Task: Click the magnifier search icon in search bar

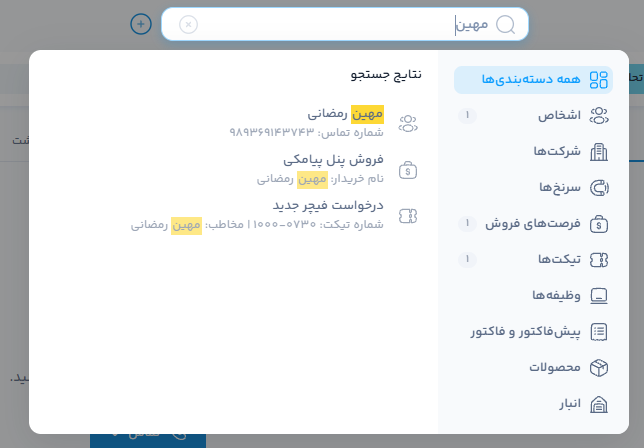Action: click(x=505, y=25)
